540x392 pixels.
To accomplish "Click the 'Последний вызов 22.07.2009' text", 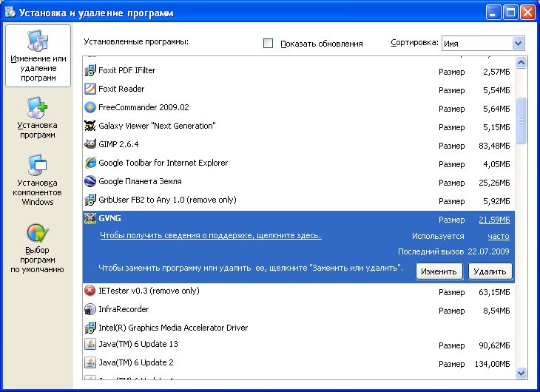I will [453, 251].
